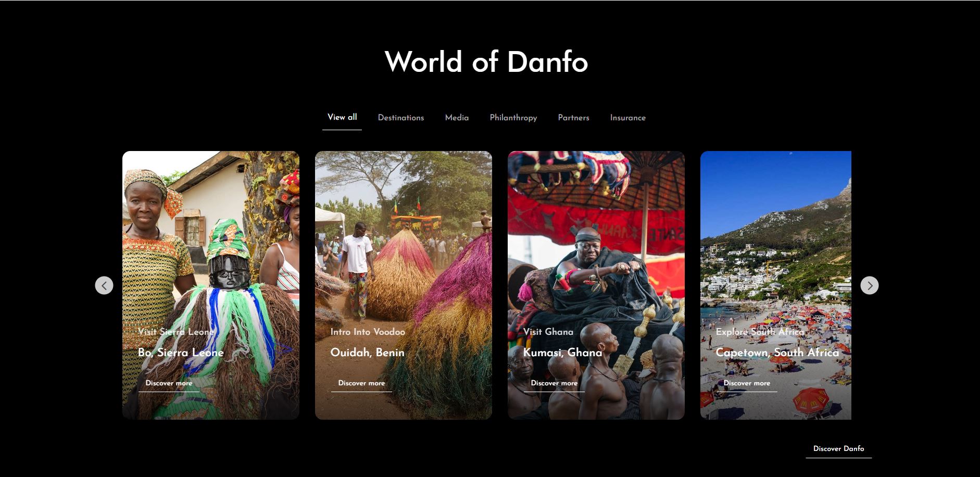This screenshot has height=477, width=980.
Task: Click Discover more on Bo, Sierra Leone card
Action: (x=169, y=383)
